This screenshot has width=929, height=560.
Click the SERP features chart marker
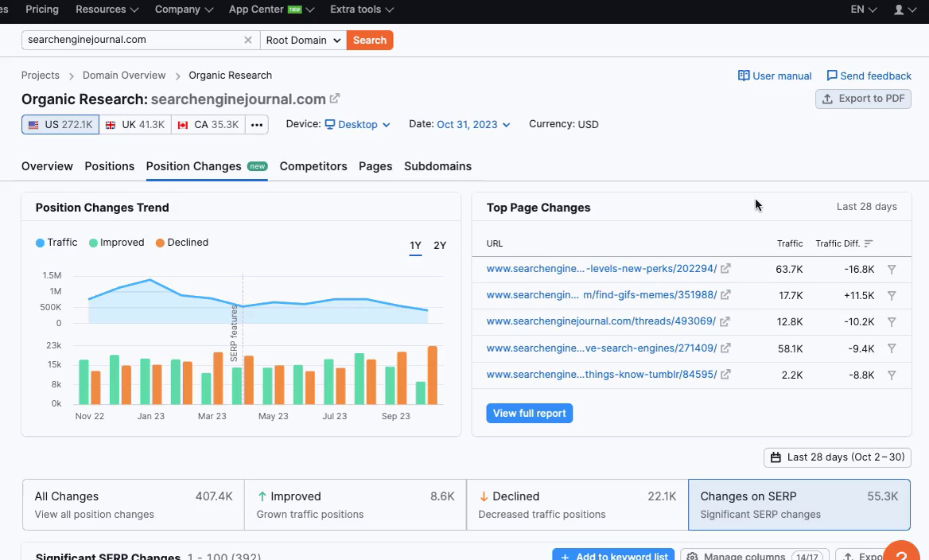pyautogui.click(x=234, y=333)
